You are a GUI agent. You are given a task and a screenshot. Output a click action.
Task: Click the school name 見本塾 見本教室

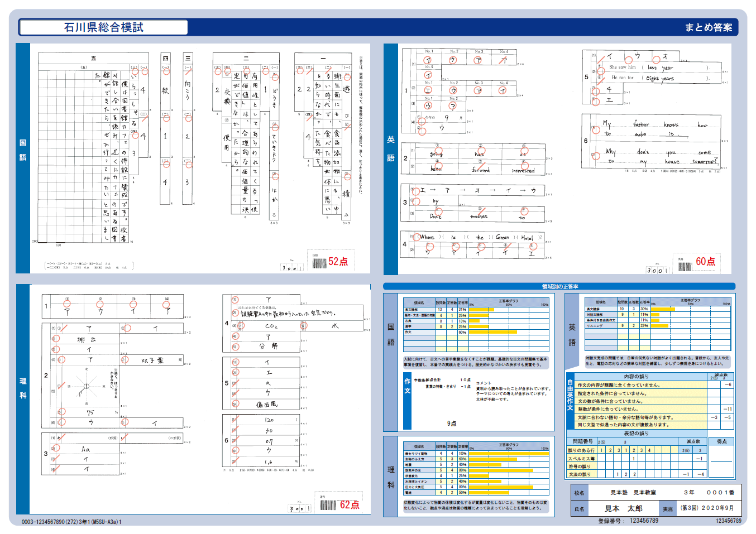[x=633, y=493]
